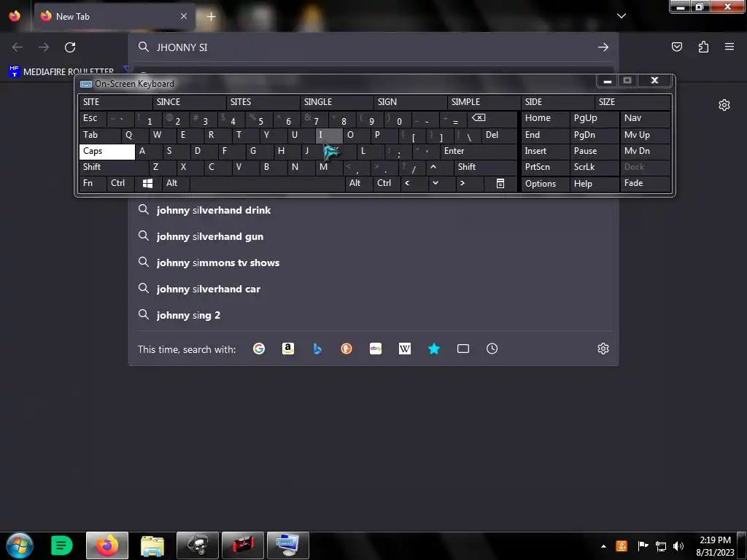Click the Go arrow in address bar
The width and height of the screenshot is (747, 560).
(603, 47)
